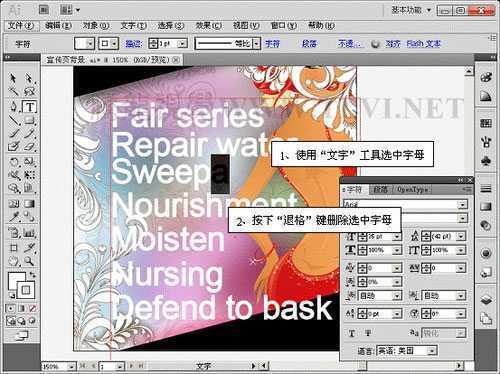Open the 对象(O) menu
This screenshot has height=374, width=500.
(96, 26)
